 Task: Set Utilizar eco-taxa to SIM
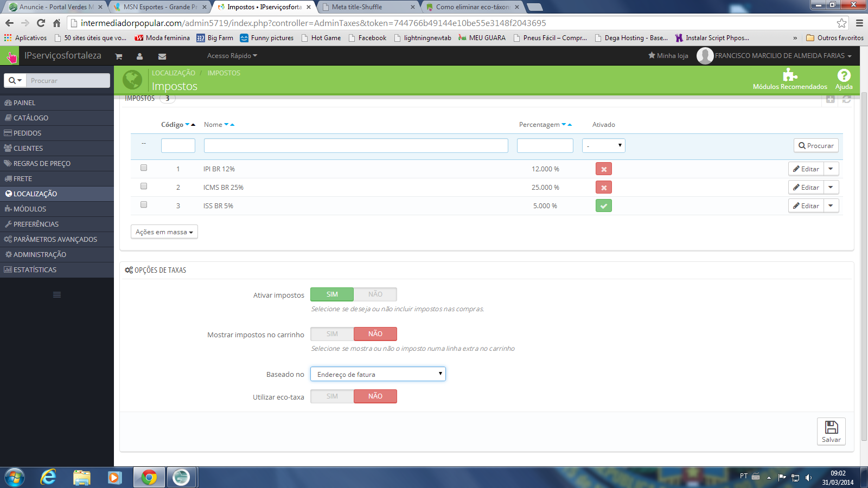point(332,396)
